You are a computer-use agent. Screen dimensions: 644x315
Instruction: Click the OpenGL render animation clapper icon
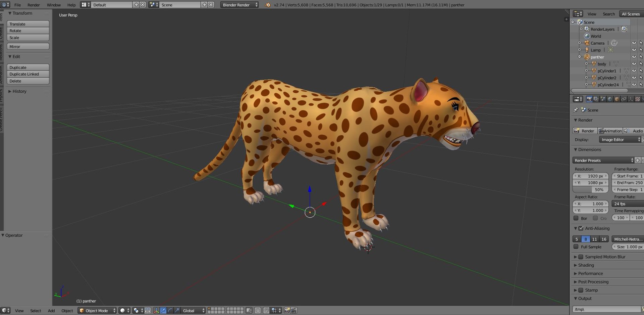(294, 311)
